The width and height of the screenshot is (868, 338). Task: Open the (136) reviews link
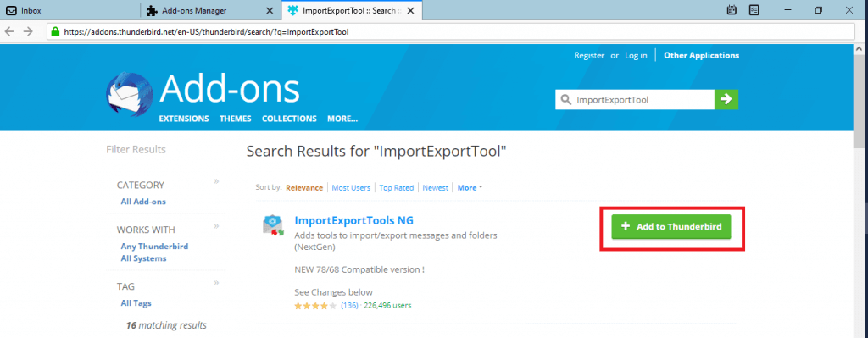point(348,305)
